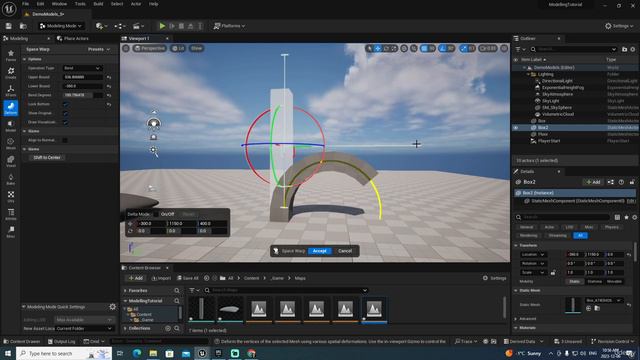Select the scale gizmo mode in viewport toolbar
Viewport: 640px width, 360px height.
pos(394,49)
